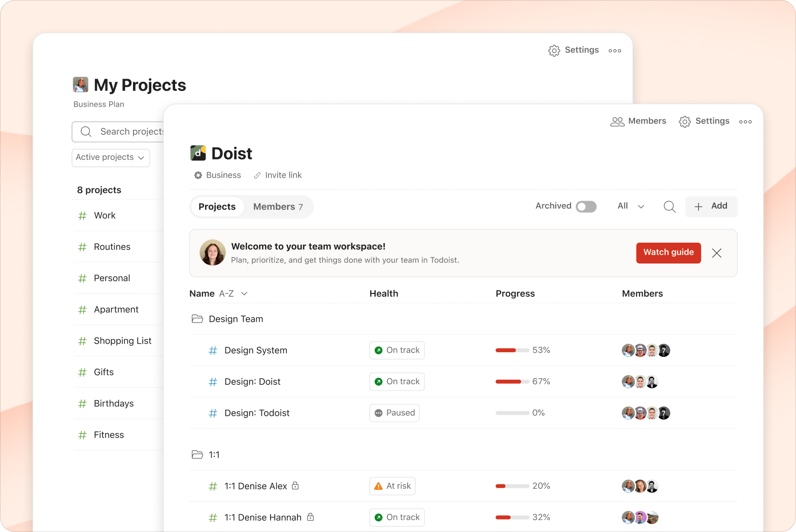Viewport: 796px width, 532px height.
Task: Click the member avatars for Design: Todoist
Action: [646, 413]
